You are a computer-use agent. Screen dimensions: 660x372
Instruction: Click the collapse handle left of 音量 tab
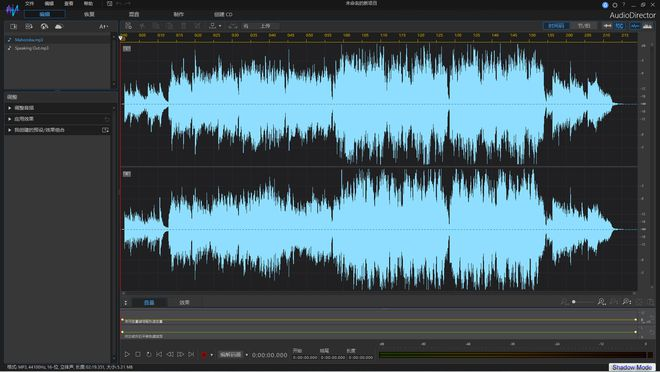(x=125, y=303)
